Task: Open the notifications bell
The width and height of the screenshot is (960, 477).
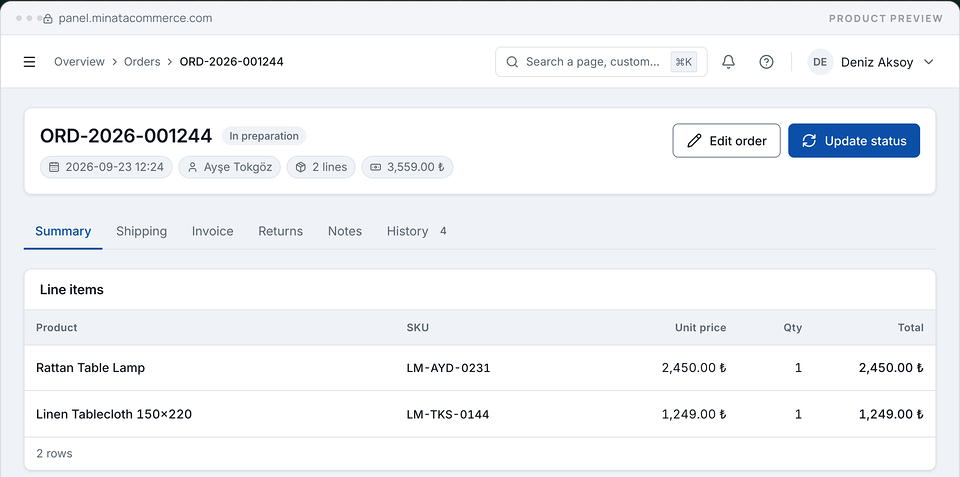Action: pos(728,62)
